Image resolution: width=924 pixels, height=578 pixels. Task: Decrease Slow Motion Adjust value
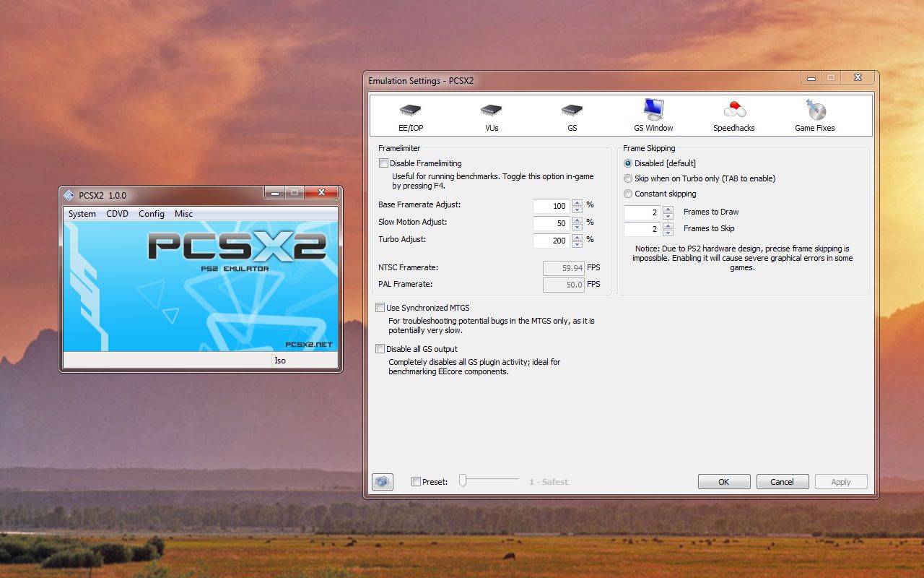(x=577, y=227)
